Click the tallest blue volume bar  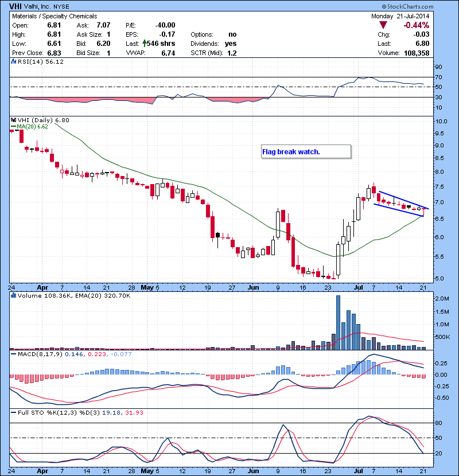pyautogui.click(x=338, y=322)
